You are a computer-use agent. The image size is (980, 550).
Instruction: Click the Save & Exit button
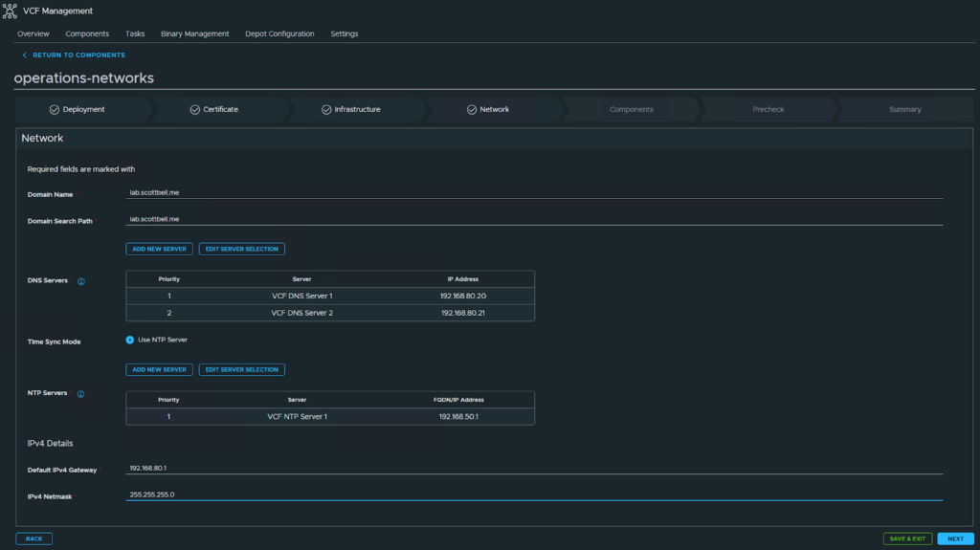pyautogui.click(x=907, y=539)
